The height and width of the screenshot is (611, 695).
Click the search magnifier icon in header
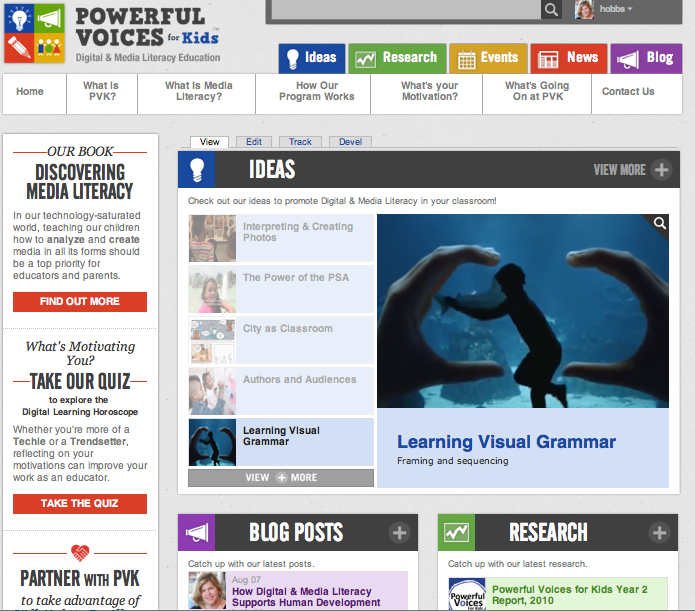click(x=551, y=10)
